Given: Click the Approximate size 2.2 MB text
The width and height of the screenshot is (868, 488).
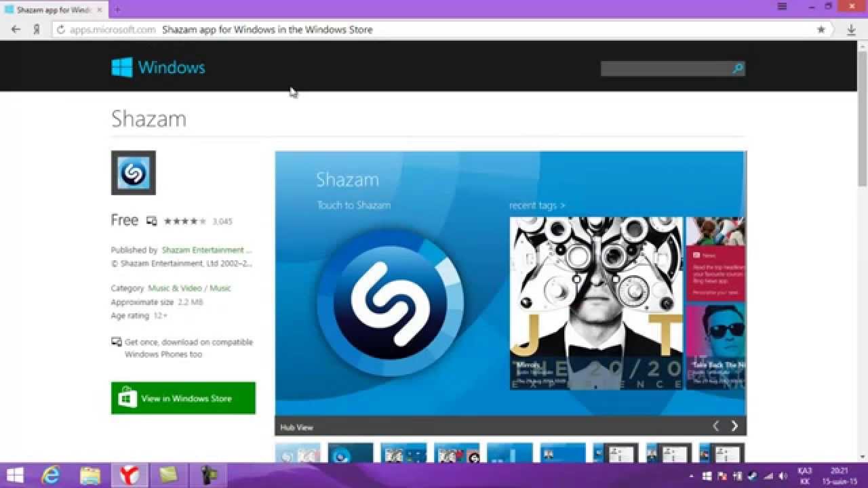Looking at the screenshot, I should [x=157, y=302].
